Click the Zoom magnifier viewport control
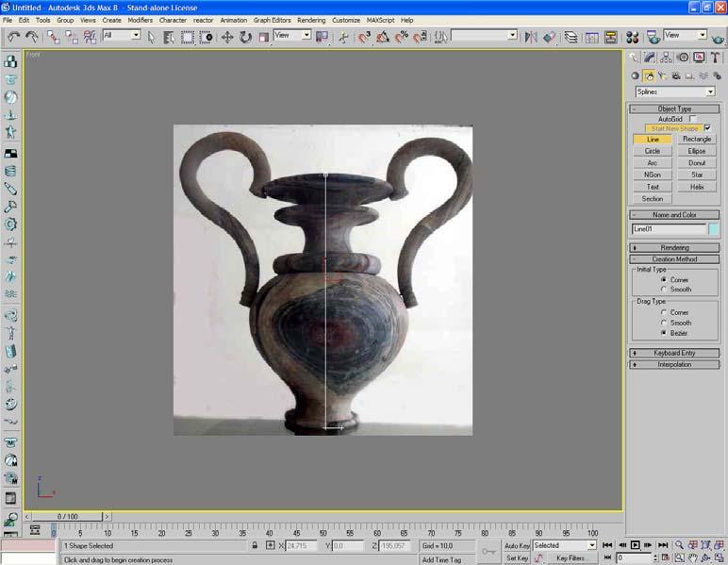The image size is (728, 565). click(679, 545)
